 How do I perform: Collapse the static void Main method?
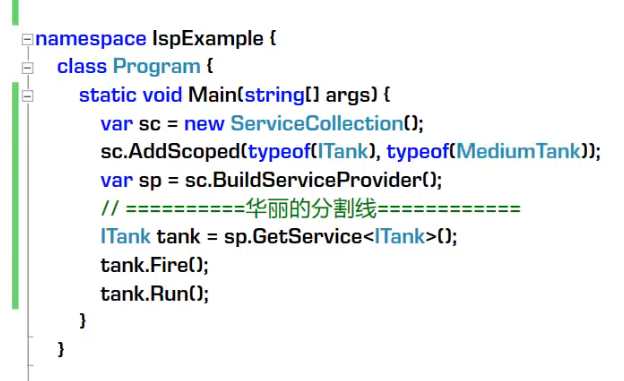point(27,96)
